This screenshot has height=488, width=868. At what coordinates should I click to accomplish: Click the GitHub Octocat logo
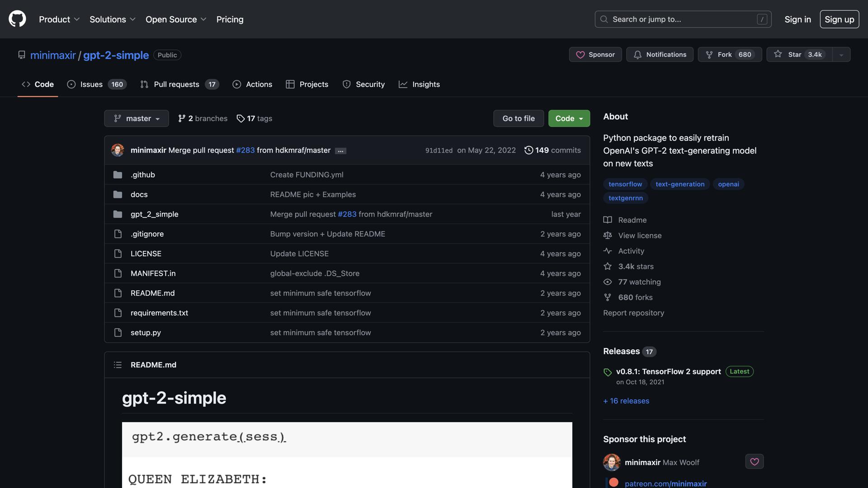(x=17, y=19)
